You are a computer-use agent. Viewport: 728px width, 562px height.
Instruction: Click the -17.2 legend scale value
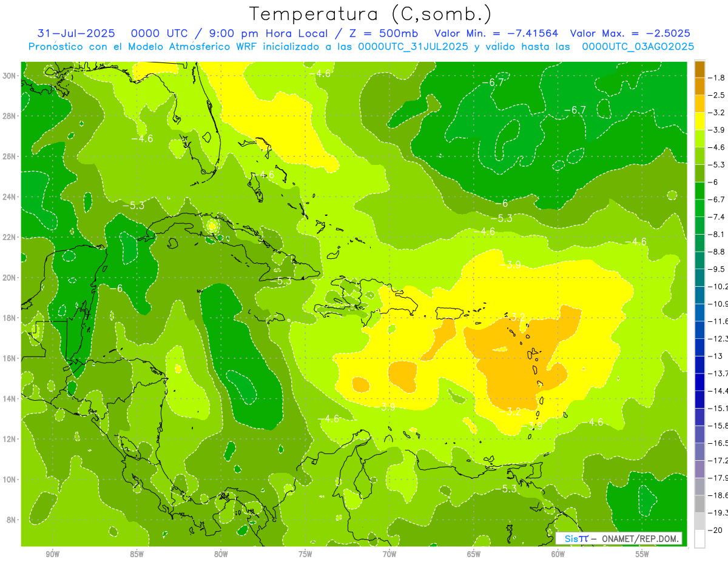click(x=718, y=460)
